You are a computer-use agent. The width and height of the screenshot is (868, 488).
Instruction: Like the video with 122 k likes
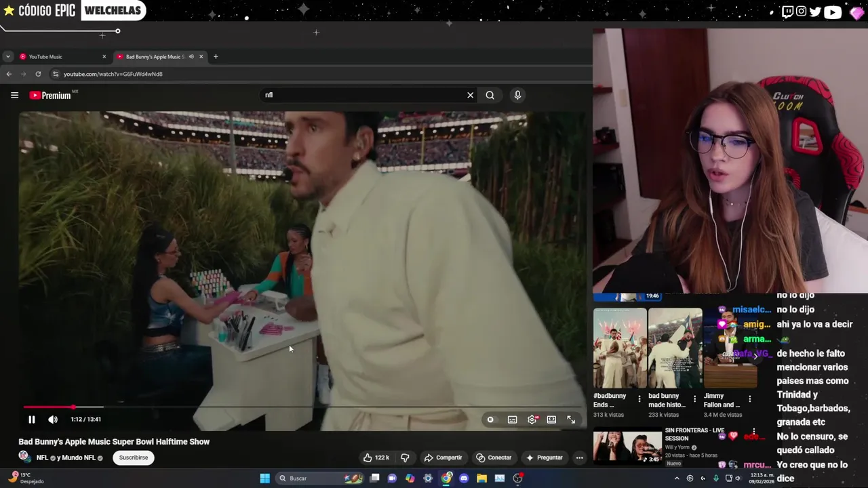click(x=376, y=457)
